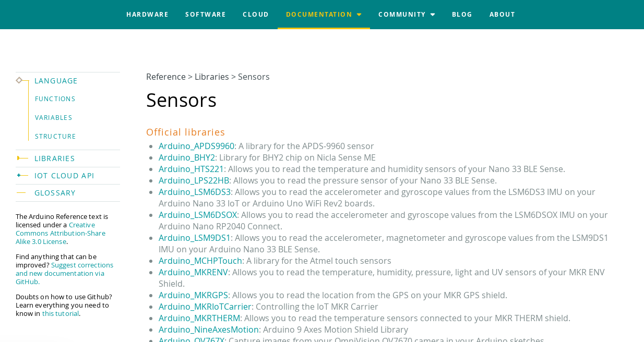Open Variables in sidebar
The height and width of the screenshot is (342, 644).
[54, 118]
